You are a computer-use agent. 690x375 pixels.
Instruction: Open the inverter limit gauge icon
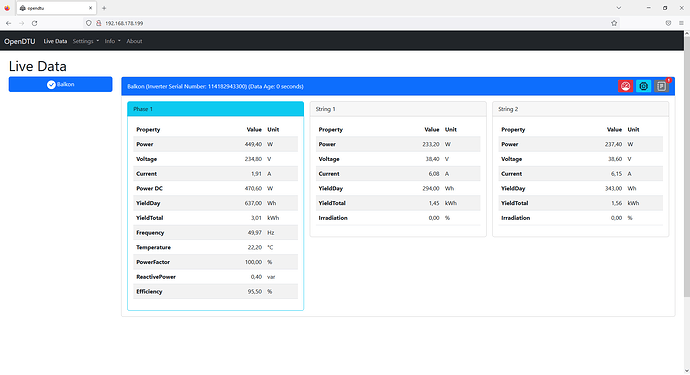(x=625, y=86)
